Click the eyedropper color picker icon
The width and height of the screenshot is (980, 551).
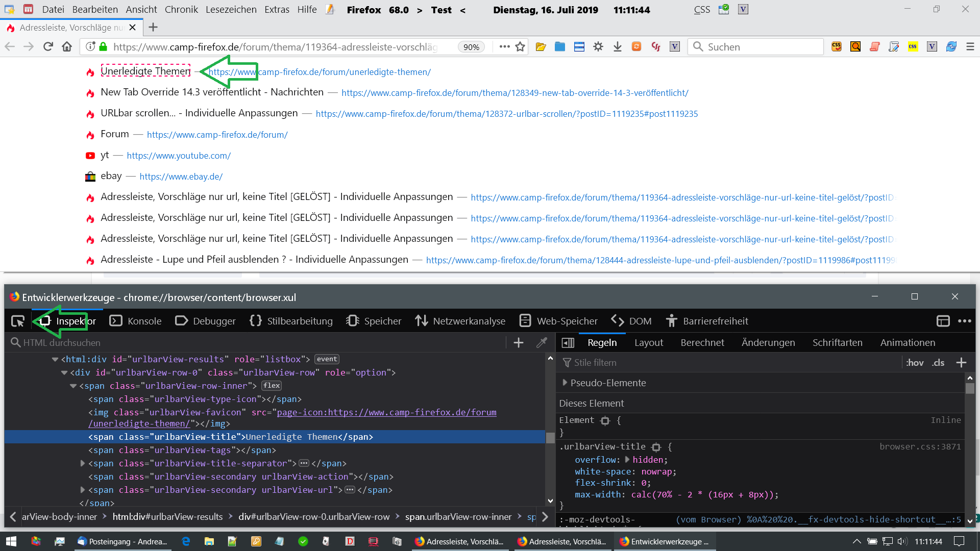point(542,343)
